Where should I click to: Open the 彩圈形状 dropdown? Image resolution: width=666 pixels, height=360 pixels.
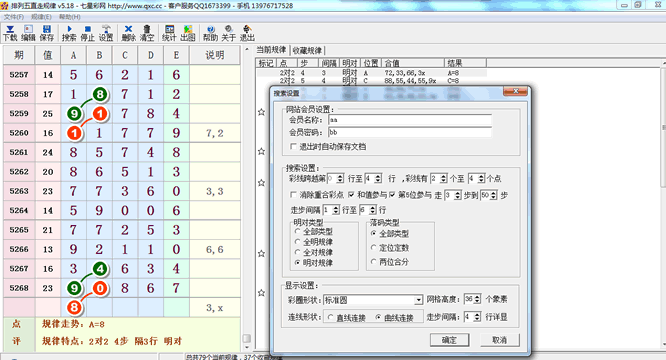(419, 300)
